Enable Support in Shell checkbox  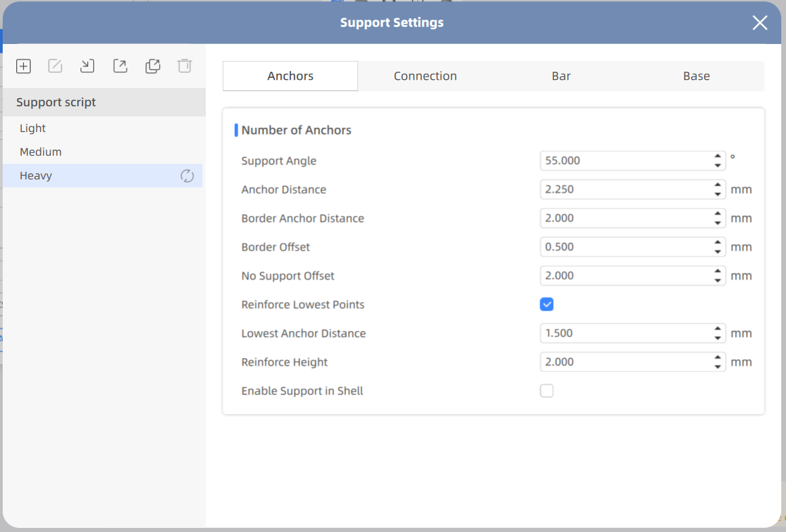tap(547, 391)
